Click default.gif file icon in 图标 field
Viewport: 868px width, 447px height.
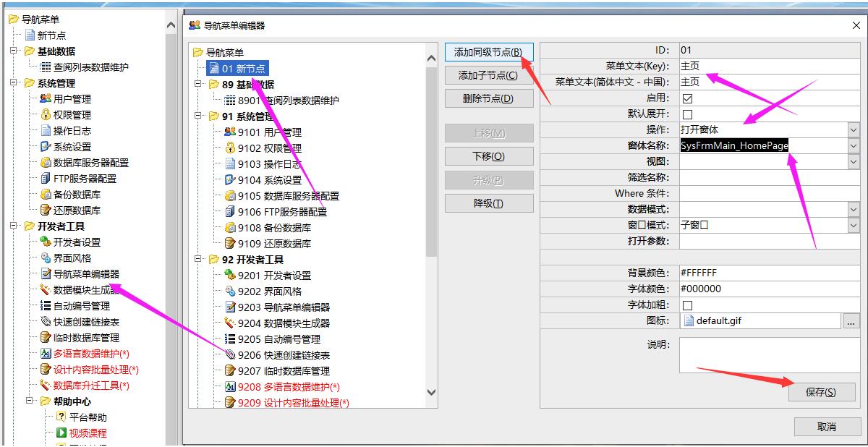689,320
